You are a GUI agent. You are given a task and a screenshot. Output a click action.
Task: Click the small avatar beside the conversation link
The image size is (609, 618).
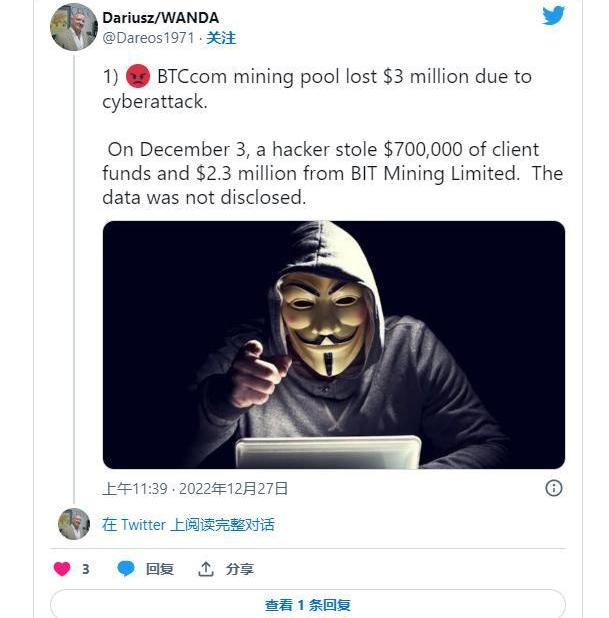click(74, 524)
